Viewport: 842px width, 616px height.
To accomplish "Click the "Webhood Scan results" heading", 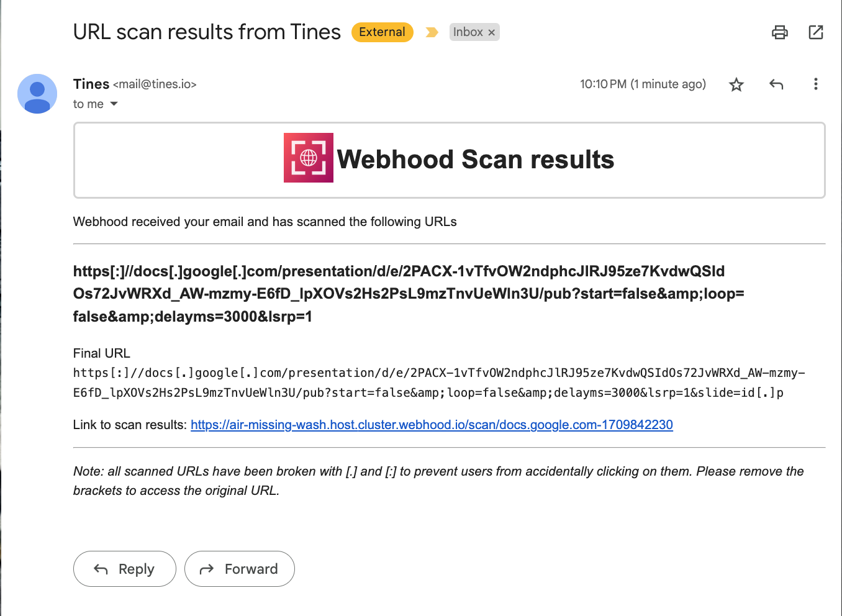I will (476, 160).
